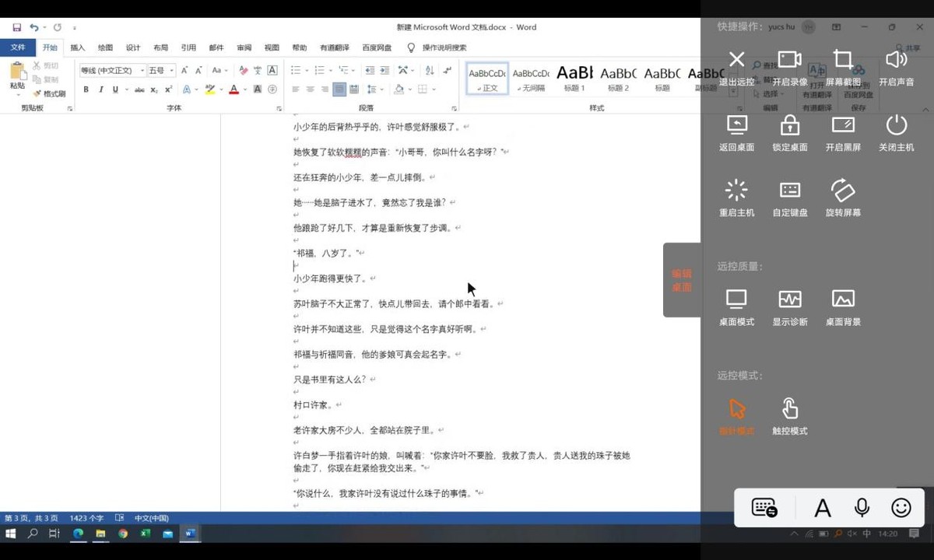Click the format painter 格式刷
Viewport: 934px width, 560px height.
click(50, 93)
